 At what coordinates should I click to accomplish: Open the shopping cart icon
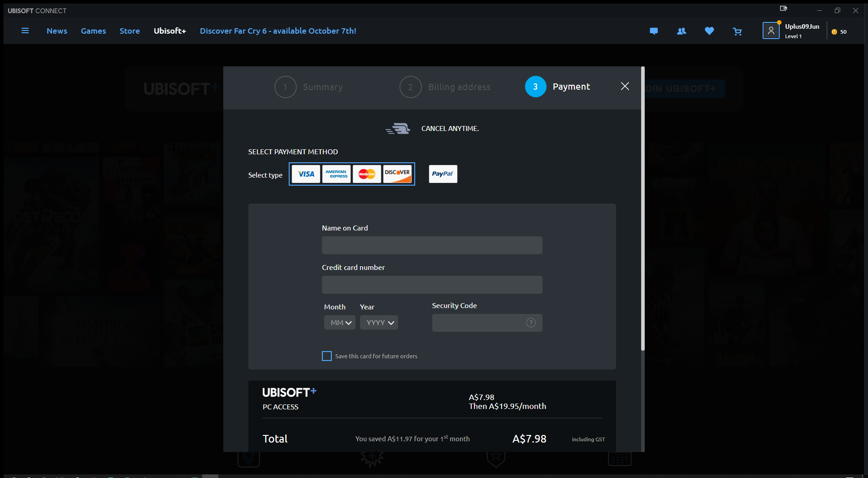point(737,31)
